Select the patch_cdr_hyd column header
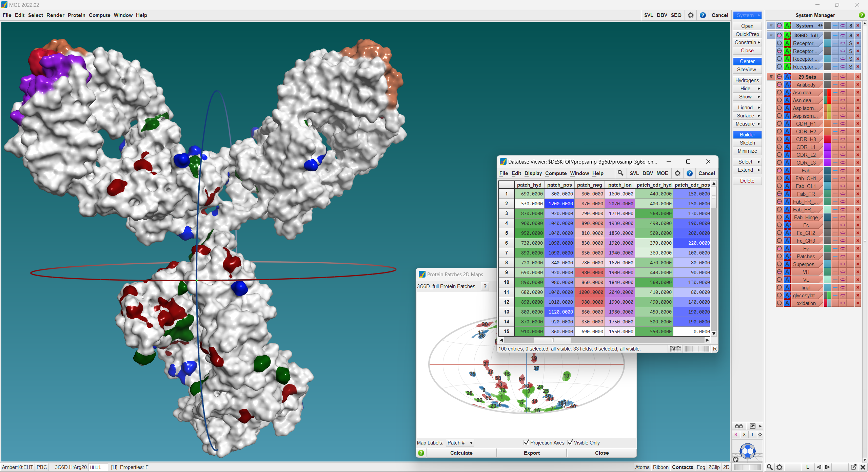868x472 pixels. [654, 185]
